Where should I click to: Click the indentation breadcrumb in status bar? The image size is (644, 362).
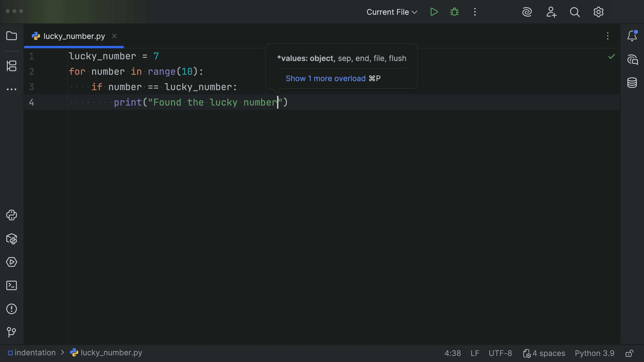click(x=35, y=352)
